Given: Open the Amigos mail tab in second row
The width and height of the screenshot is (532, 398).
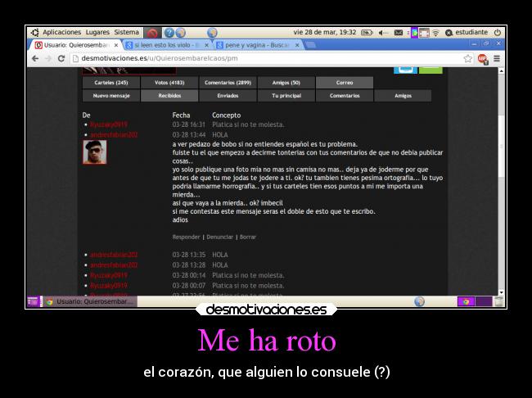Looking at the screenshot, I should click(x=403, y=96).
